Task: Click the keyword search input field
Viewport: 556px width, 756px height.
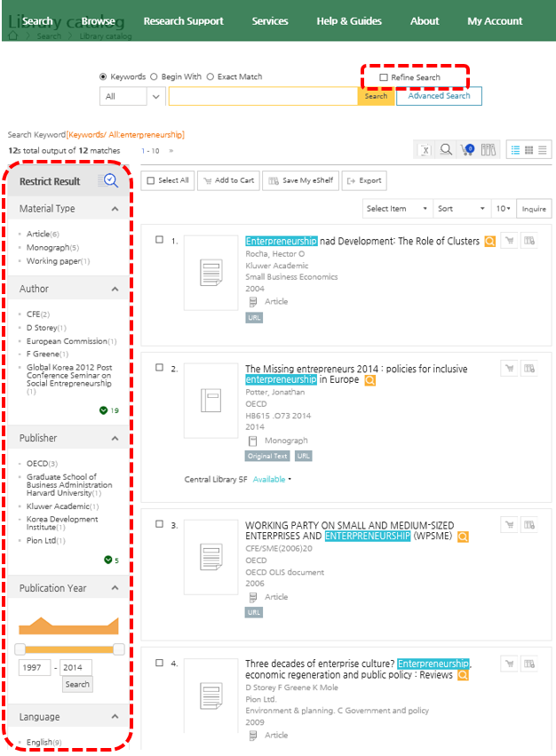Action: (x=263, y=96)
